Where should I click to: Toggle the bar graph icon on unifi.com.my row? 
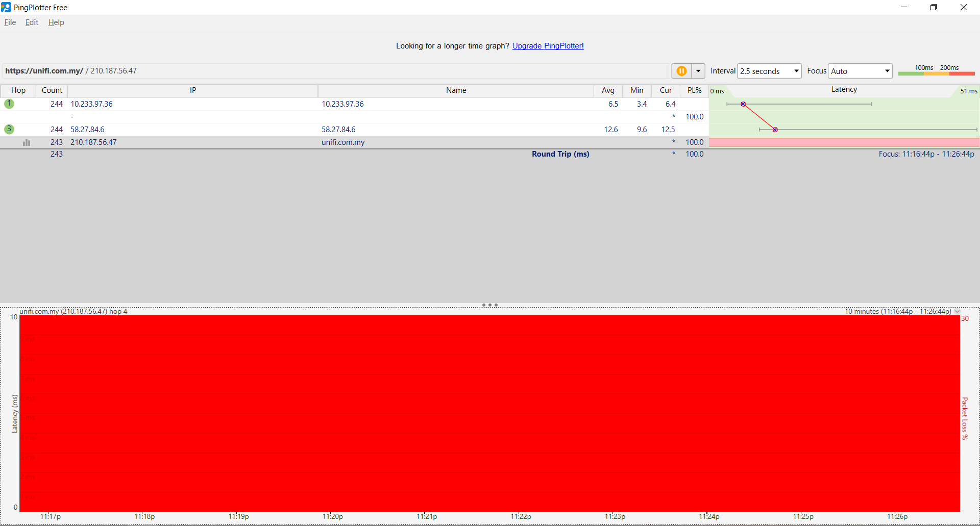tap(27, 142)
